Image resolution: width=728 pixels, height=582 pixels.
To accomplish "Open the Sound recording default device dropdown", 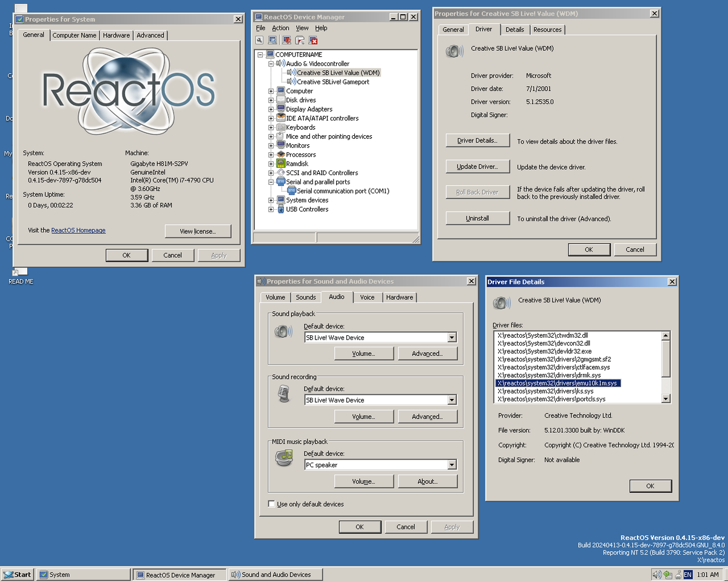I will click(451, 400).
